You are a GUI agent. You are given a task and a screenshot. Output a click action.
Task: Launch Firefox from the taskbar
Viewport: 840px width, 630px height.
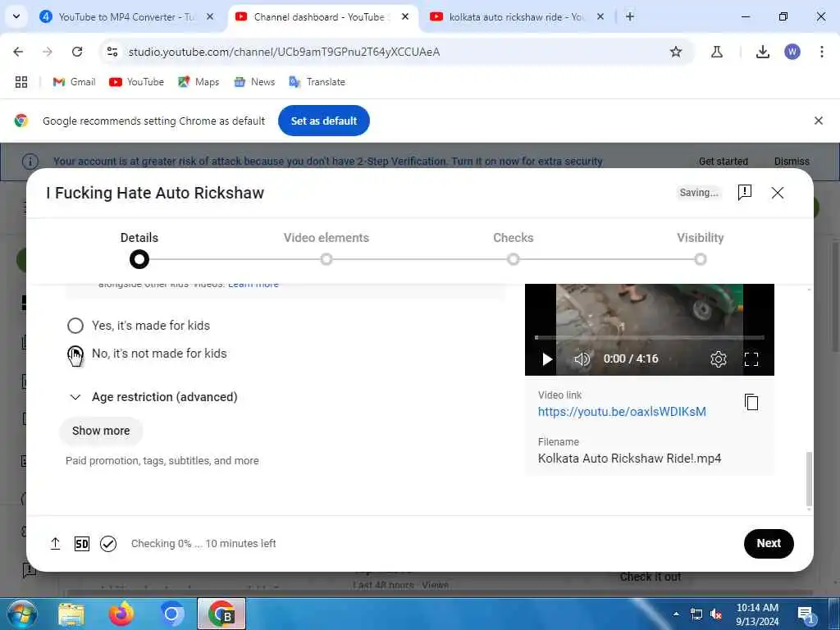[x=121, y=614]
